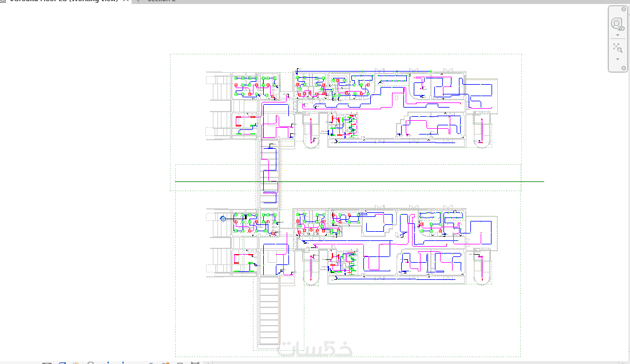Screen dimensions: 630x364
Task: Open navigation bar customize menu at bottom
Action: (624, 68)
